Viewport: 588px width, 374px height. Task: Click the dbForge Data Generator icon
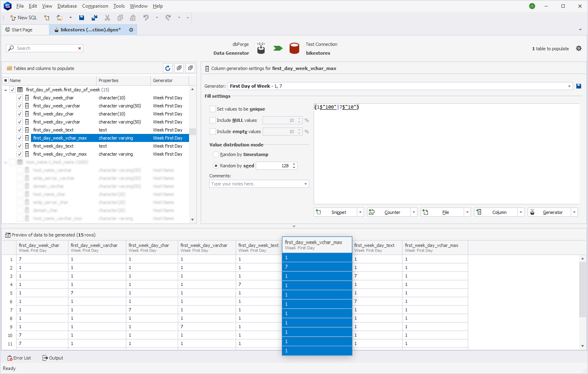point(261,48)
